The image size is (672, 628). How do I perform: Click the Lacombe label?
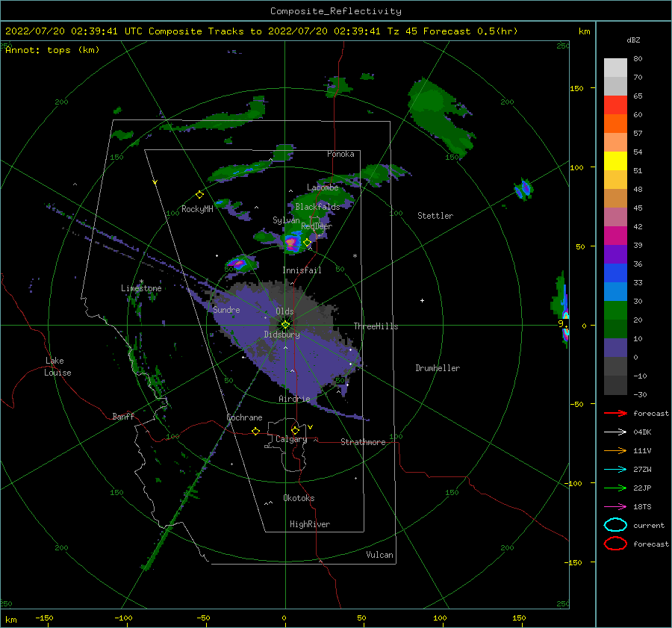click(x=323, y=187)
